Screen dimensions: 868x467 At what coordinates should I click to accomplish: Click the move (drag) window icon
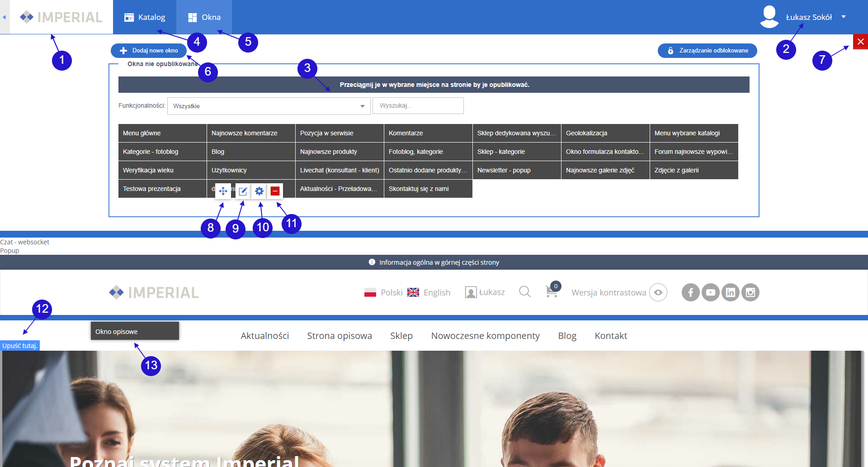(x=223, y=191)
